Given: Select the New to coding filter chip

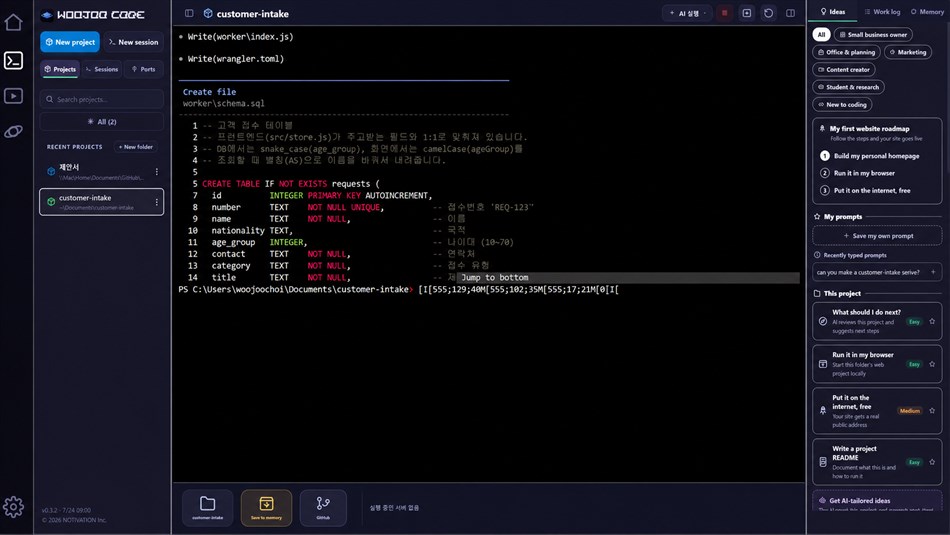Looking at the screenshot, I should pyautogui.click(x=842, y=105).
